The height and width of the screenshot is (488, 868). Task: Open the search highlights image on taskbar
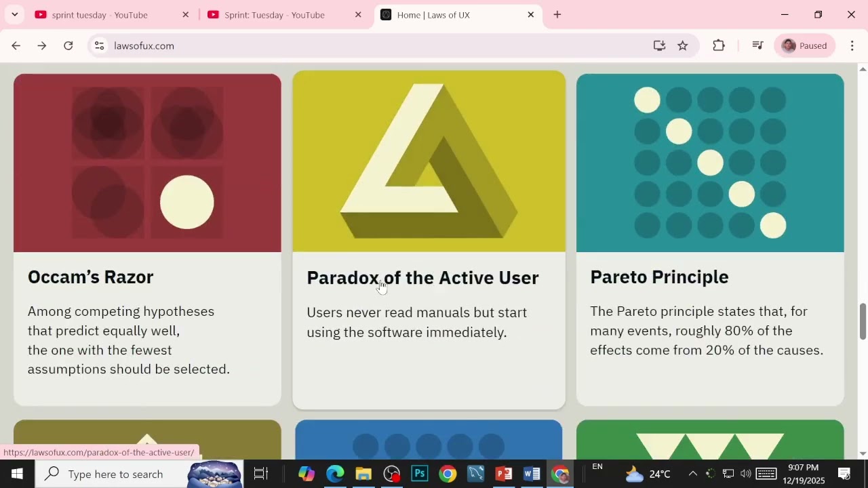[x=214, y=474]
